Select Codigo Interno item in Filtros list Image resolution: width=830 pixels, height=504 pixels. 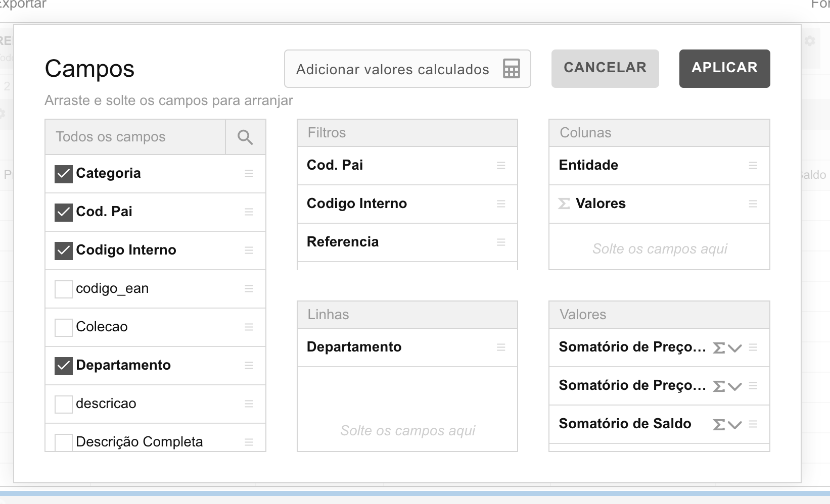[x=357, y=204]
